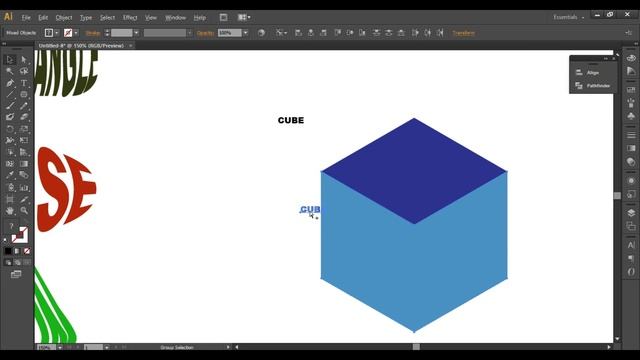
Task: Select the Lasso tool
Action: tap(24, 71)
